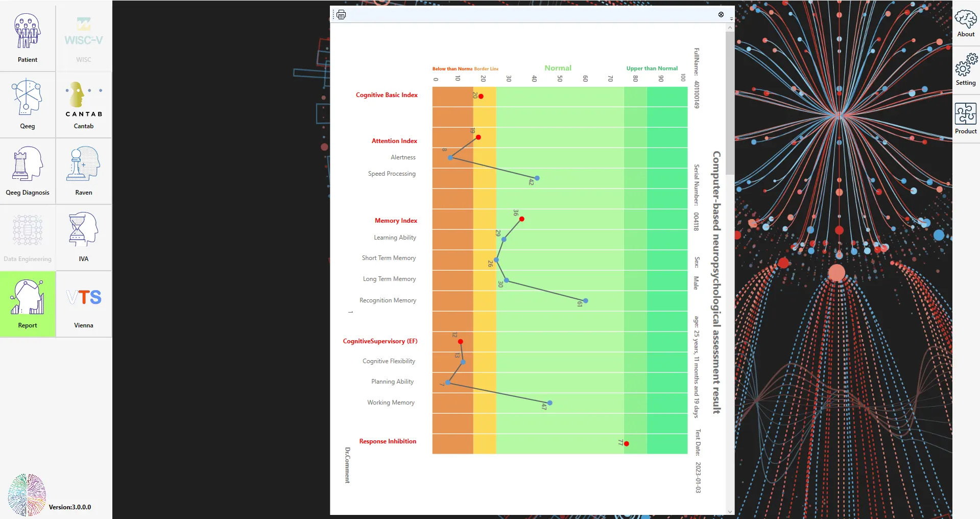Close the report viewer with the X icon
Viewport: 980px width, 519px height.
pyautogui.click(x=721, y=14)
